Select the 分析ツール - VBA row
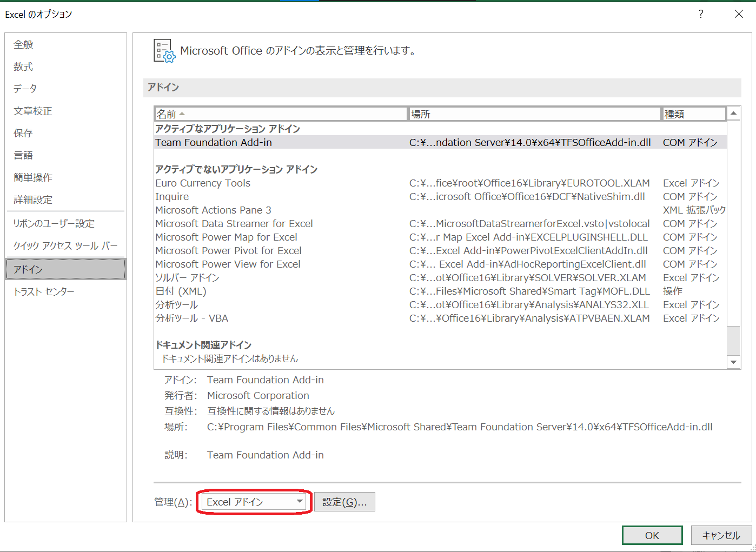Image resolution: width=756 pixels, height=552 pixels. [440, 318]
